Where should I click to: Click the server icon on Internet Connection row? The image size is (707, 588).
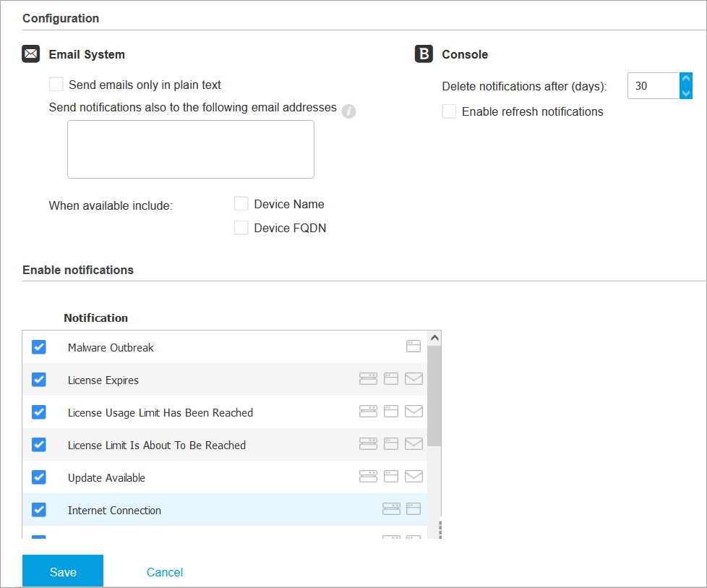391,509
